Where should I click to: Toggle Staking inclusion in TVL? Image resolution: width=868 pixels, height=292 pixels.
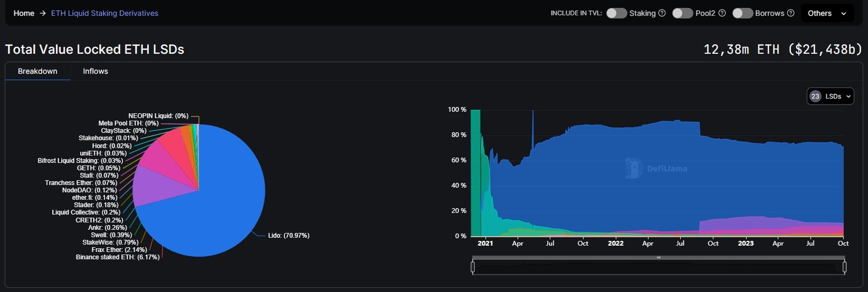pyautogui.click(x=616, y=13)
